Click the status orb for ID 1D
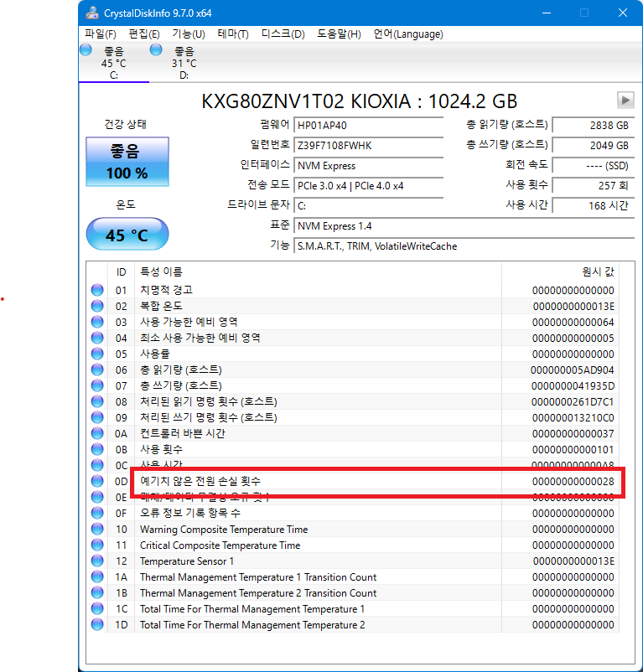Viewport: 643px width, 672px height. [97, 624]
